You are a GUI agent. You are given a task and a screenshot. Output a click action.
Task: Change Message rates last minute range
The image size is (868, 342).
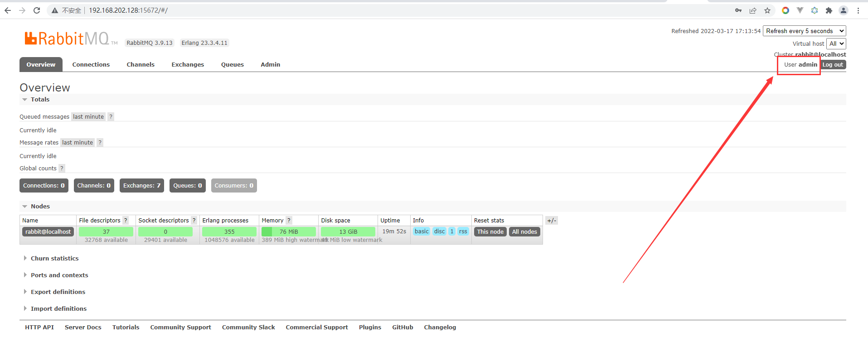tap(78, 143)
